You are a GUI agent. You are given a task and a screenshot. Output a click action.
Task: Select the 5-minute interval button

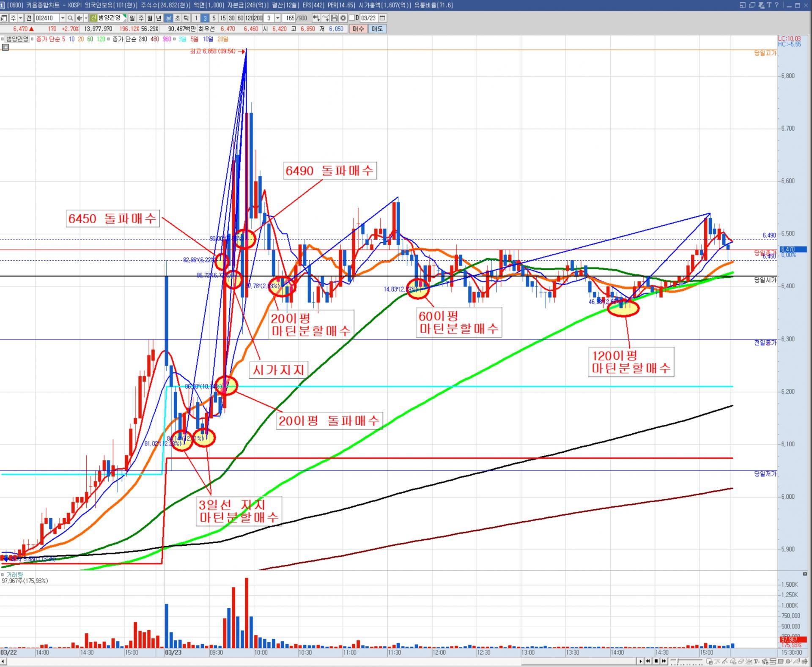(x=214, y=18)
